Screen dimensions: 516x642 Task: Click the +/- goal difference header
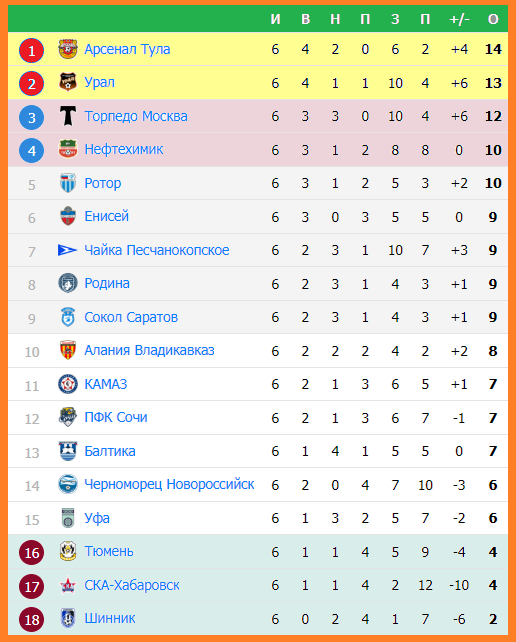[459, 19]
